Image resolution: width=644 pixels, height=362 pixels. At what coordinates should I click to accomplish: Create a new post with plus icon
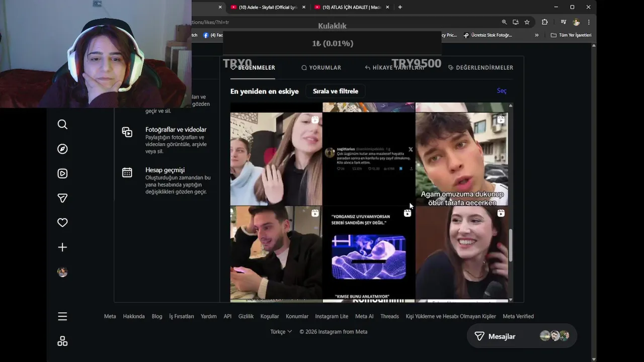coord(62,247)
